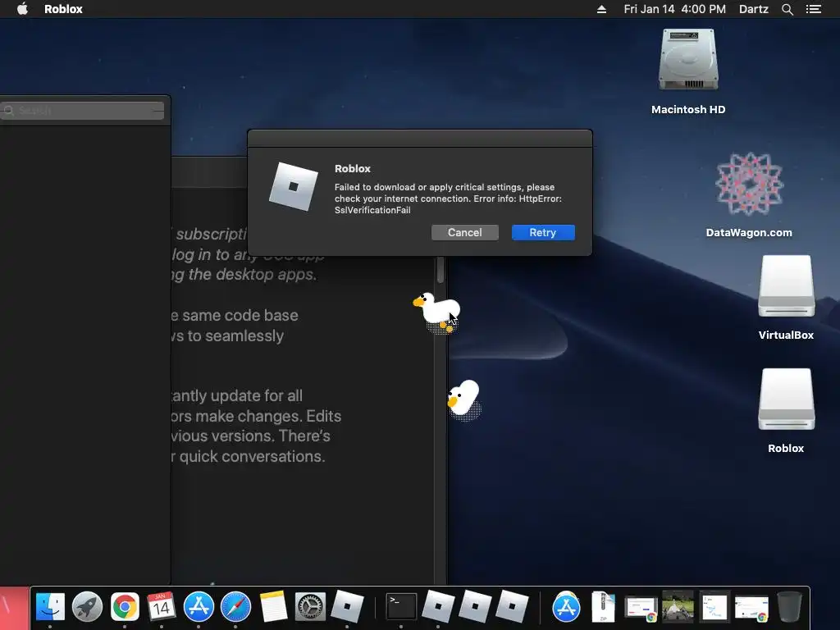Viewport: 840px width, 630px height.
Task: Open Notes from the Dock
Action: 273,607
